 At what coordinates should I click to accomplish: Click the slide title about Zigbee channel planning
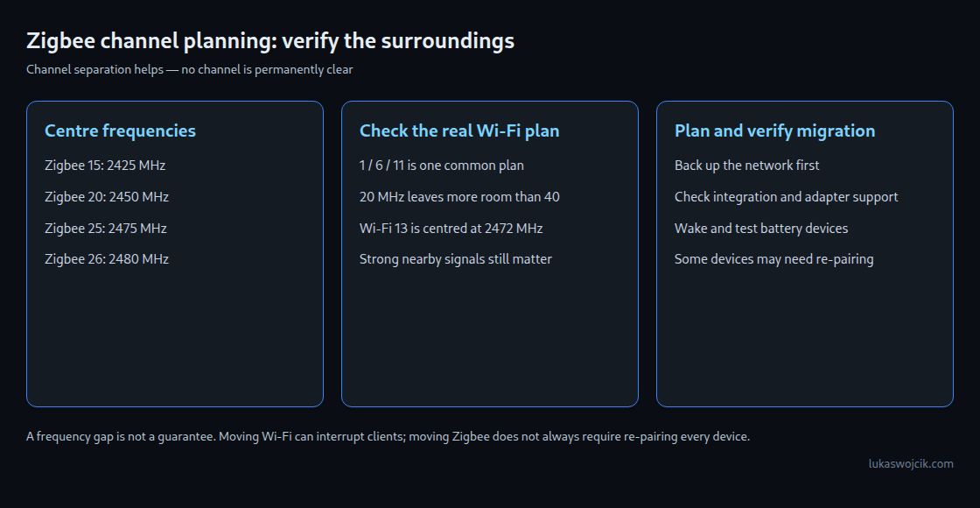coord(270,41)
